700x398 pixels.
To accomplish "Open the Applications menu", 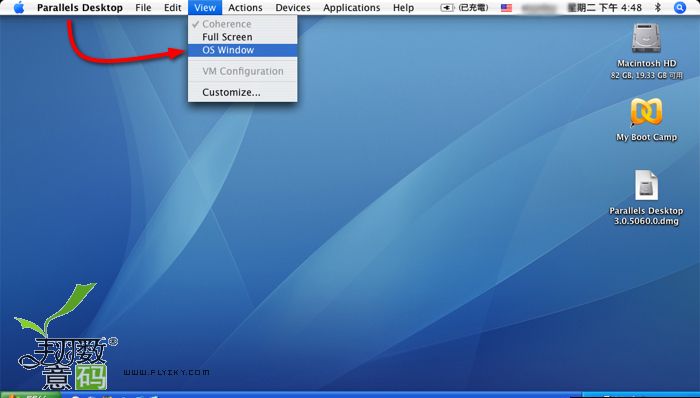I will click(352, 8).
